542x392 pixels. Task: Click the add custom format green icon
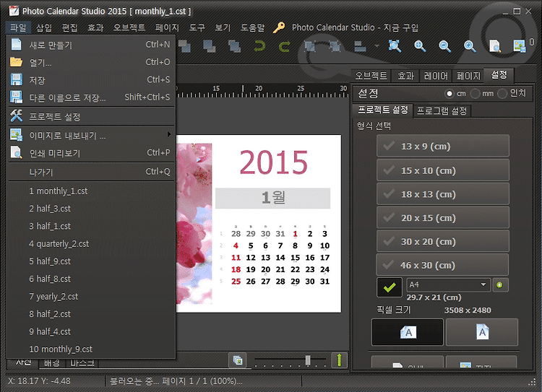tap(499, 285)
